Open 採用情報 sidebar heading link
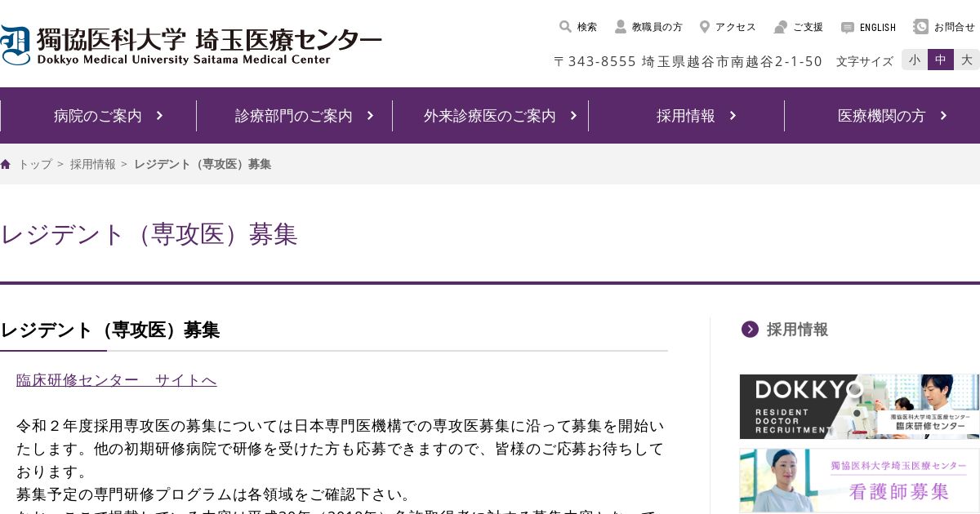The height and width of the screenshot is (514, 980). tap(797, 329)
